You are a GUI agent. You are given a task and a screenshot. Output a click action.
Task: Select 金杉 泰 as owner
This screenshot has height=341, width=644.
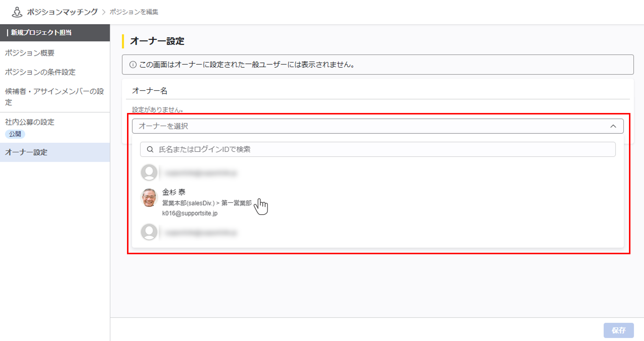click(174, 192)
